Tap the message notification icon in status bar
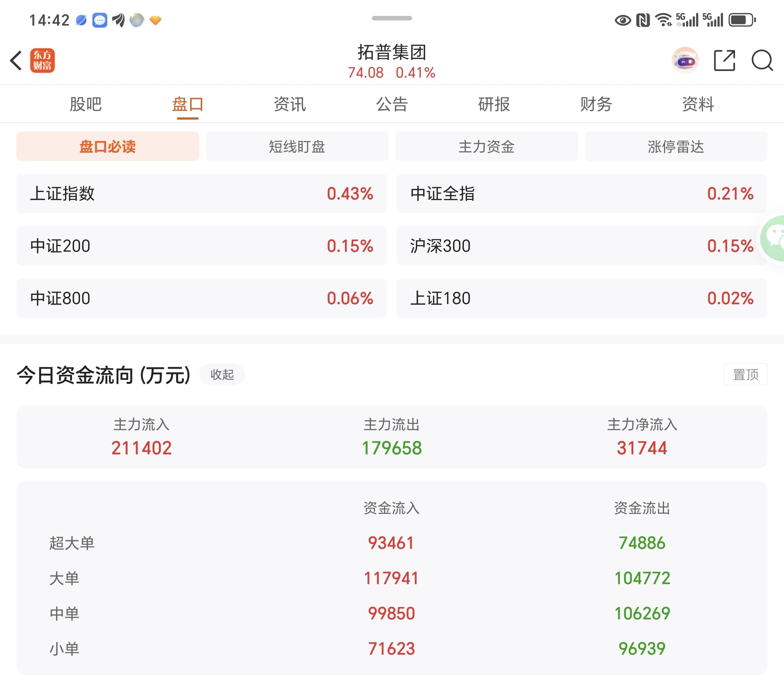 tap(100, 20)
